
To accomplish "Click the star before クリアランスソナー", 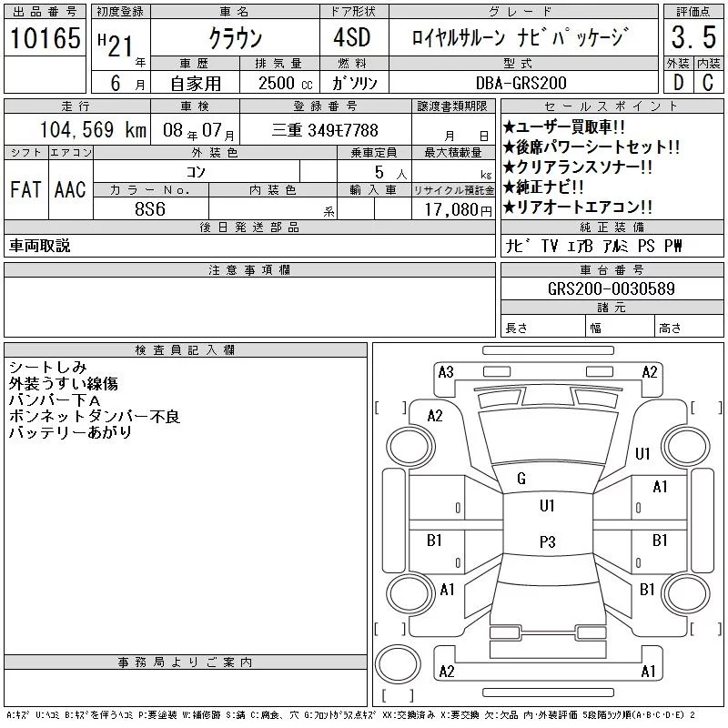I will click(x=510, y=167).
